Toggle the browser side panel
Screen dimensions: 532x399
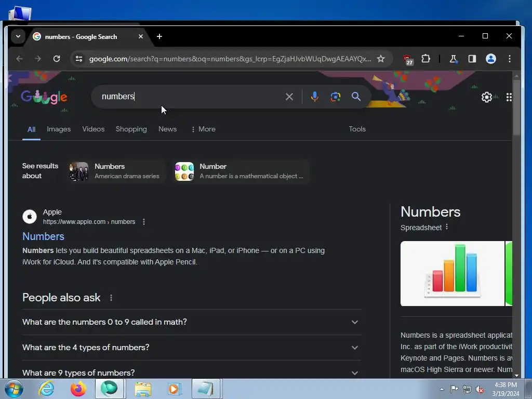(x=472, y=59)
